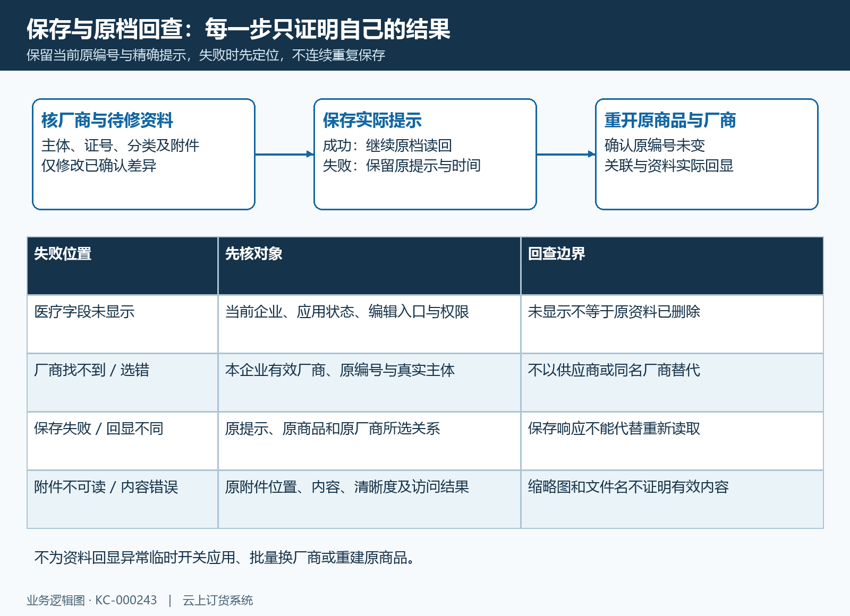Click the 失败位置 column header

click(x=123, y=266)
